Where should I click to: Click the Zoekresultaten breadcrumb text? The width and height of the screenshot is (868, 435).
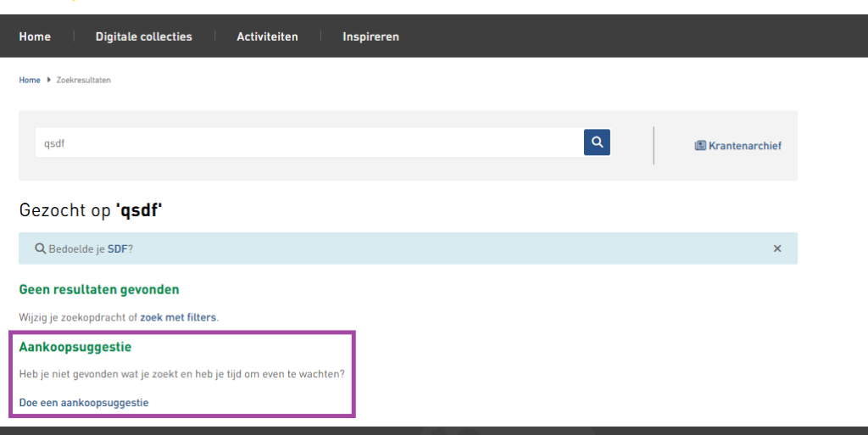83,80
